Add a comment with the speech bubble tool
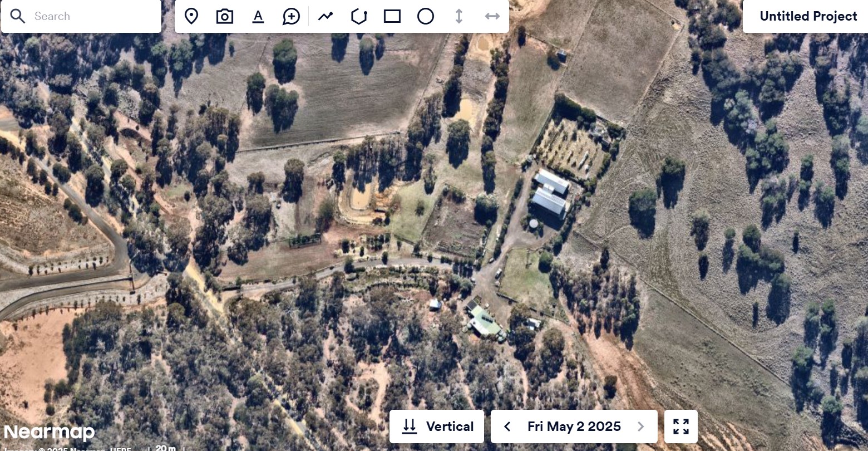The width and height of the screenshot is (868, 451). pos(291,16)
